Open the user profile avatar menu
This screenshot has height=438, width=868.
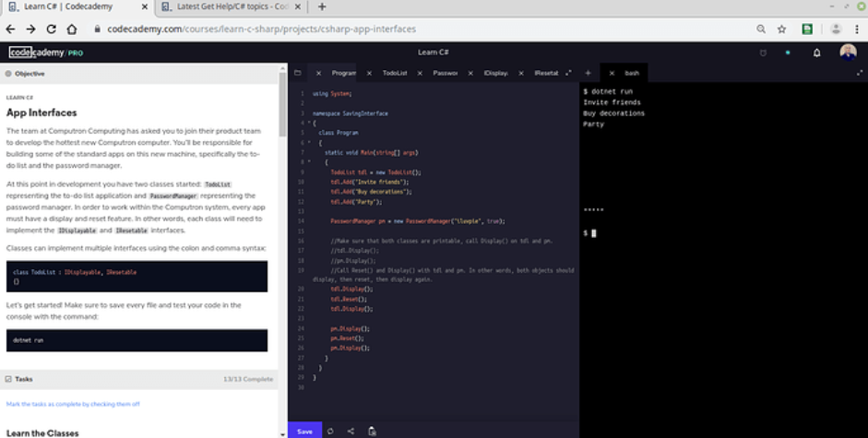(x=848, y=52)
